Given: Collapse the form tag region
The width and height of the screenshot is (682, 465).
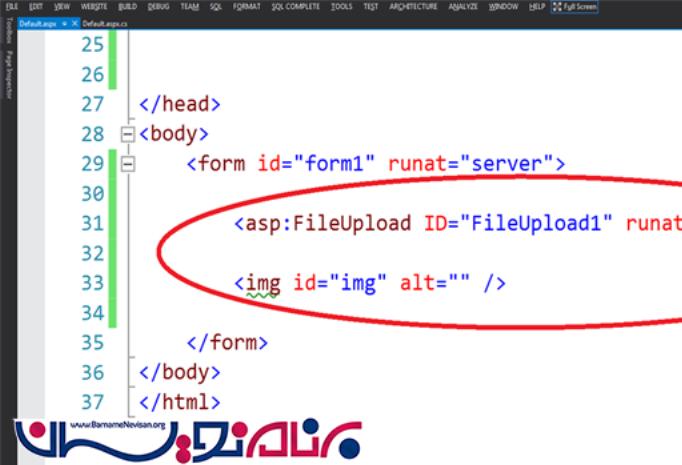Looking at the screenshot, I should tap(127, 164).
